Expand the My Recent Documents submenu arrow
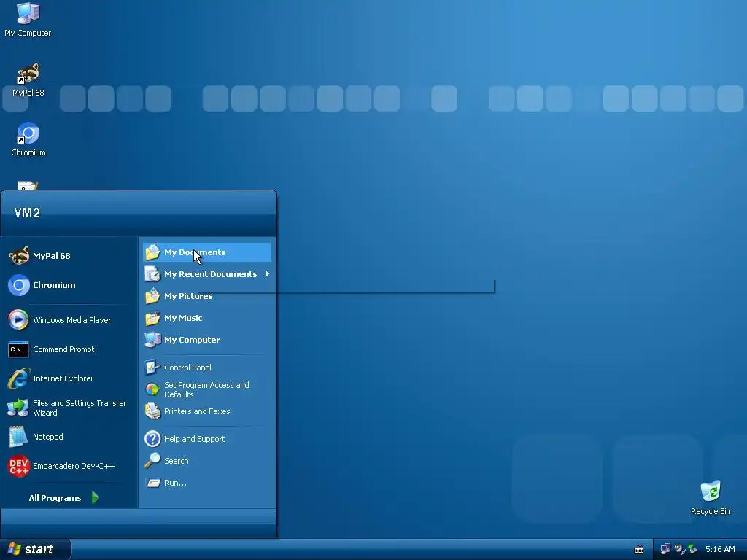 (268, 274)
